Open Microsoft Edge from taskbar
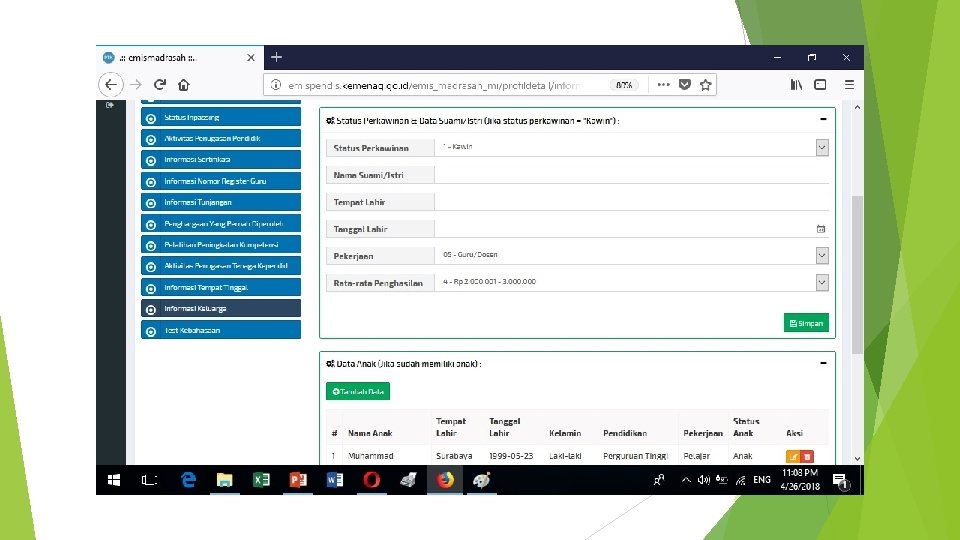 tap(188, 480)
